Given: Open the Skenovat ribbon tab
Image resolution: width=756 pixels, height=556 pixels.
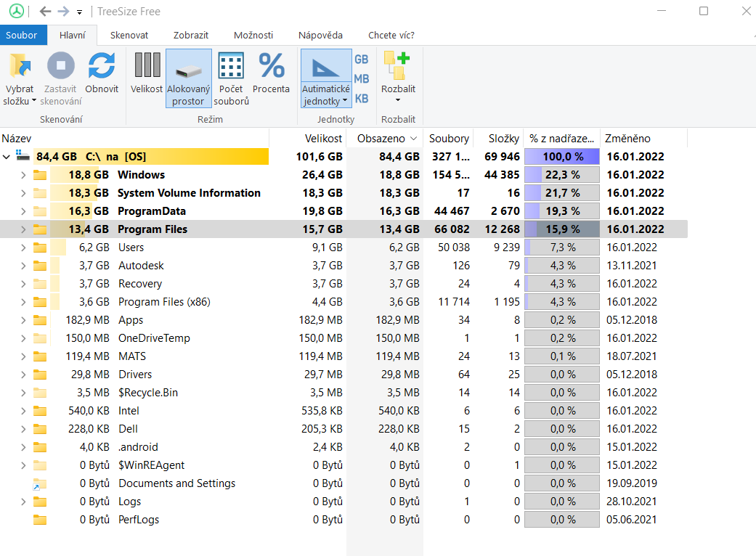Looking at the screenshot, I should (129, 35).
